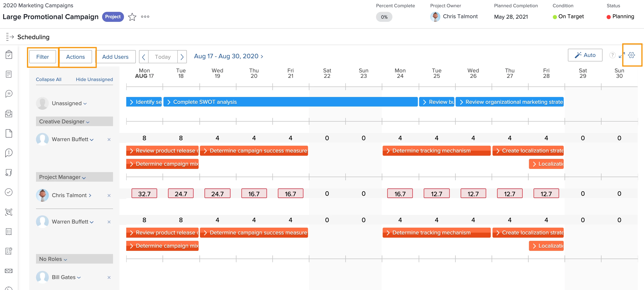
Task: Click the Auto scheduling button
Action: (585, 55)
